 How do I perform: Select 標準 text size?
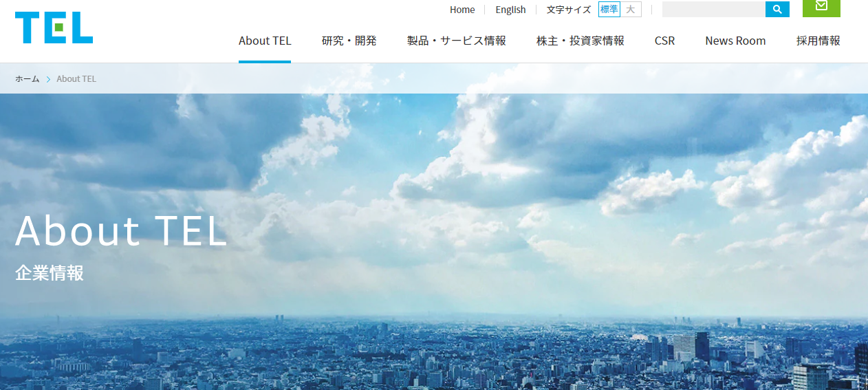(609, 10)
